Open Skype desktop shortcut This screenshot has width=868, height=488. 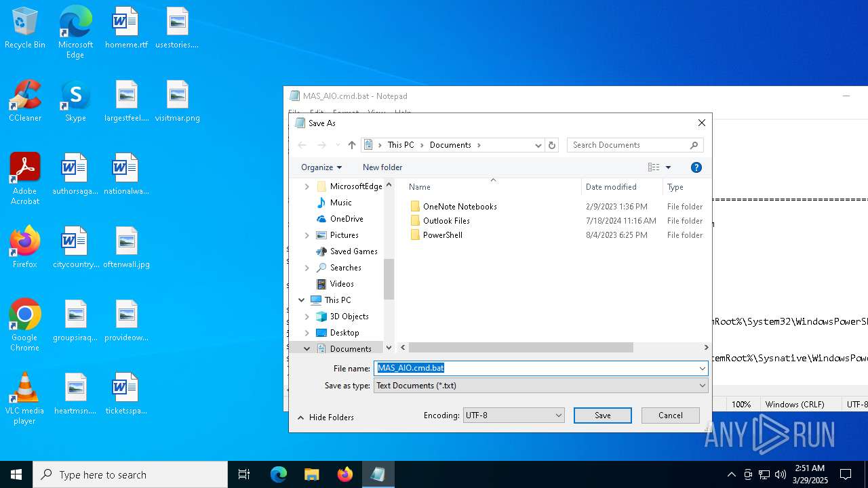[75, 102]
